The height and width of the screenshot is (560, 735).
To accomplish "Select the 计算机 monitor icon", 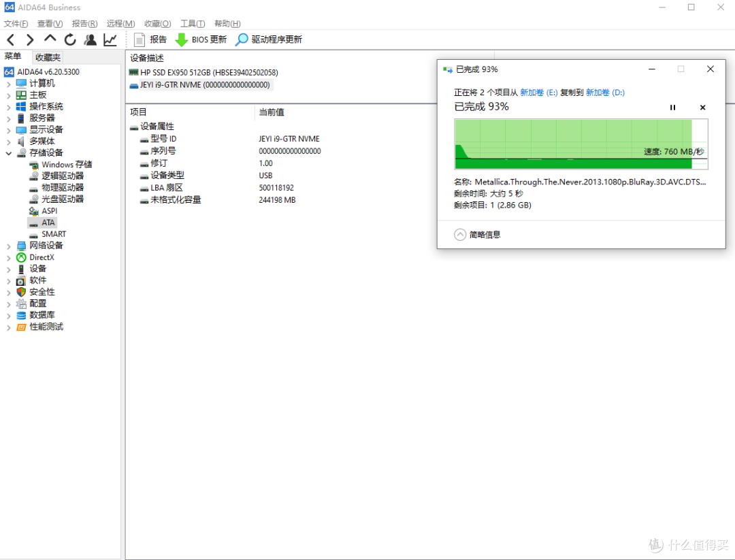I will 21,84.
